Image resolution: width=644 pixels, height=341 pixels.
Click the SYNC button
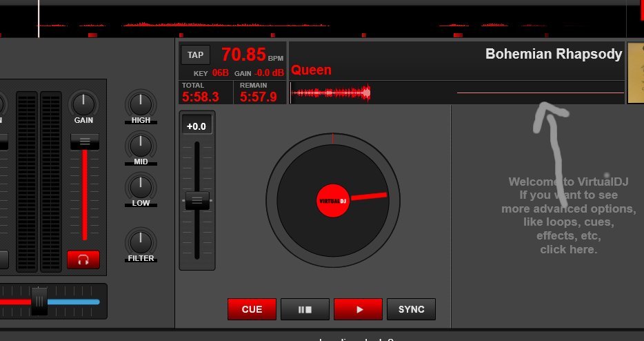pyautogui.click(x=411, y=309)
